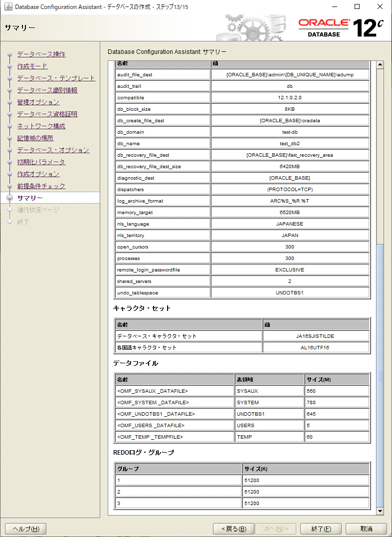Viewport: 392px width, 537px height.
Task: Click the 表領域 column header
Action: click(269, 379)
